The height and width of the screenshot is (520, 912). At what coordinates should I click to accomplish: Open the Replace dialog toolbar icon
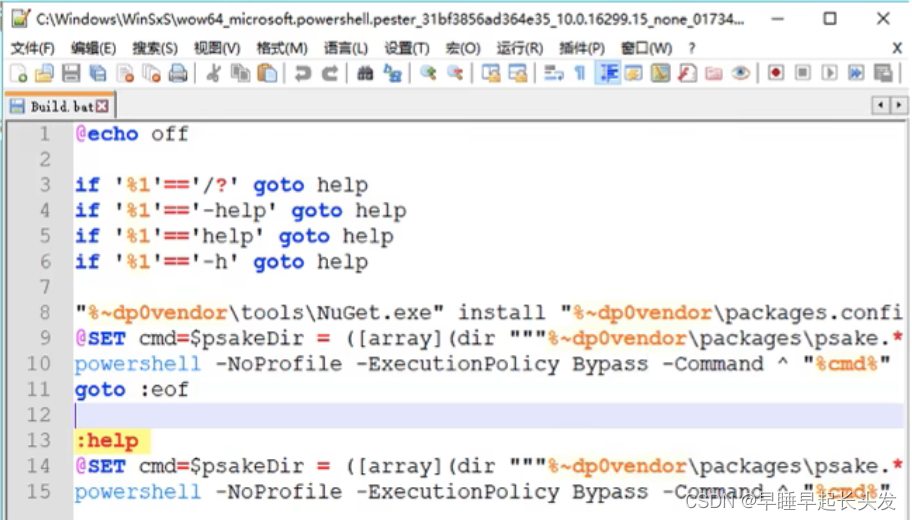point(393,73)
